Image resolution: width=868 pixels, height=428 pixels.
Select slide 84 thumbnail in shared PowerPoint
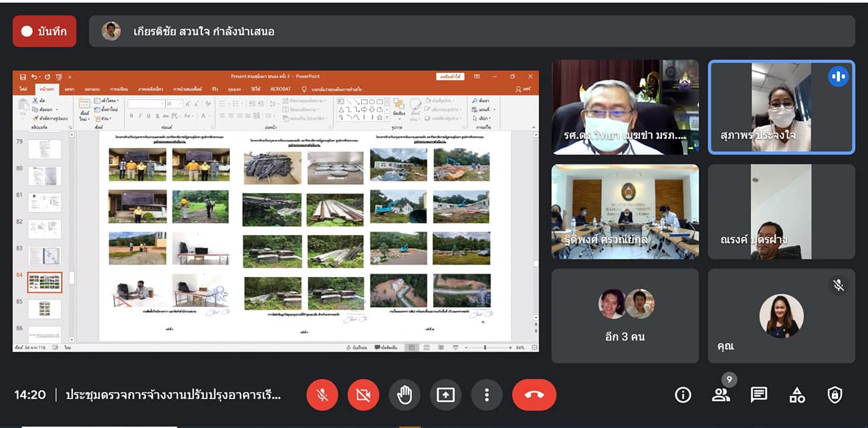[x=44, y=282]
